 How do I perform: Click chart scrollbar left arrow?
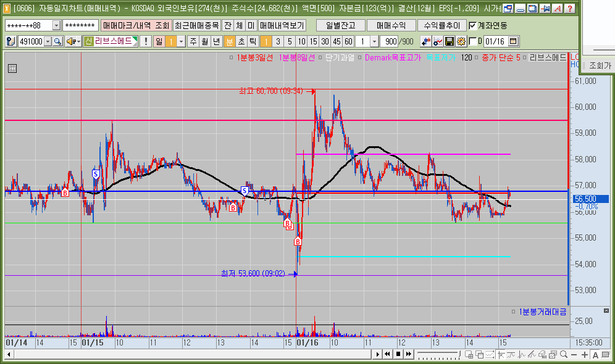pyautogui.click(x=9, y=355)
